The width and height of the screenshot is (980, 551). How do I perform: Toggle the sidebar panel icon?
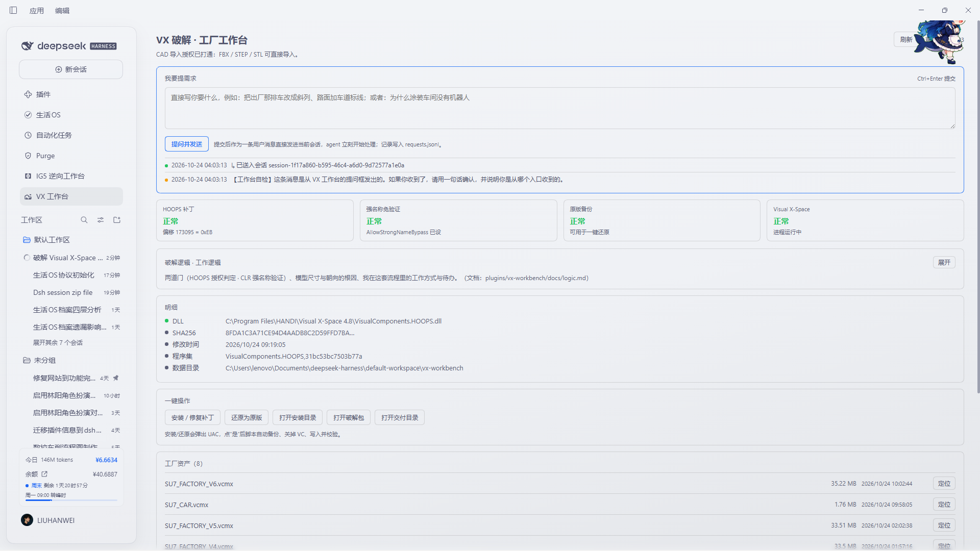pos(13,10)
